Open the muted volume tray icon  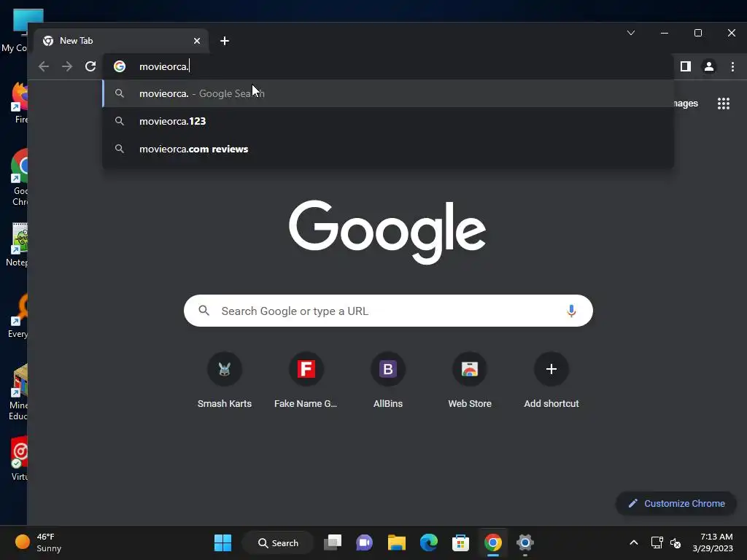pos(676,542)
